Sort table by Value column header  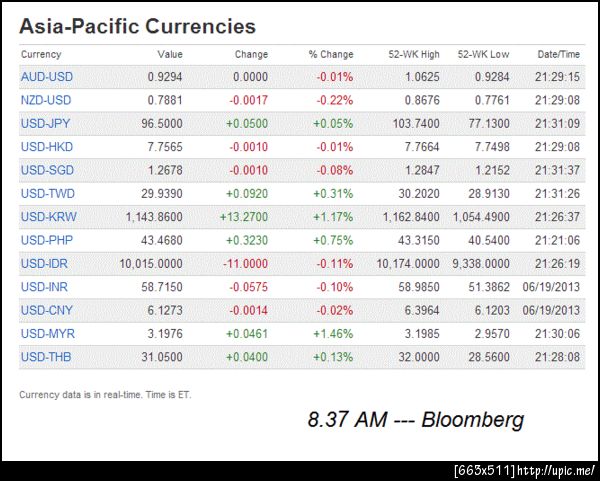click(x=170, y=54)
